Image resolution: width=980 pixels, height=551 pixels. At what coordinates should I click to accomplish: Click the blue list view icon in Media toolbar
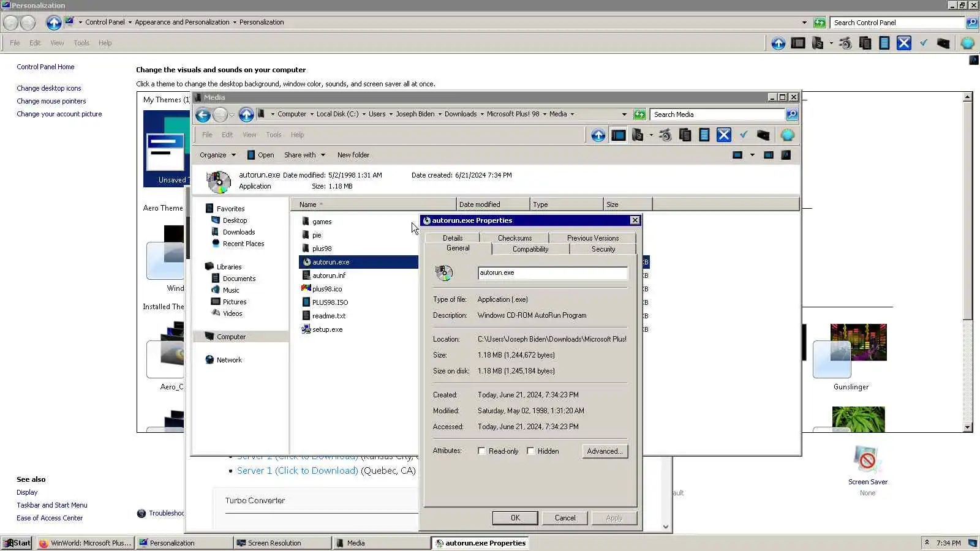(x=704, y=135)
